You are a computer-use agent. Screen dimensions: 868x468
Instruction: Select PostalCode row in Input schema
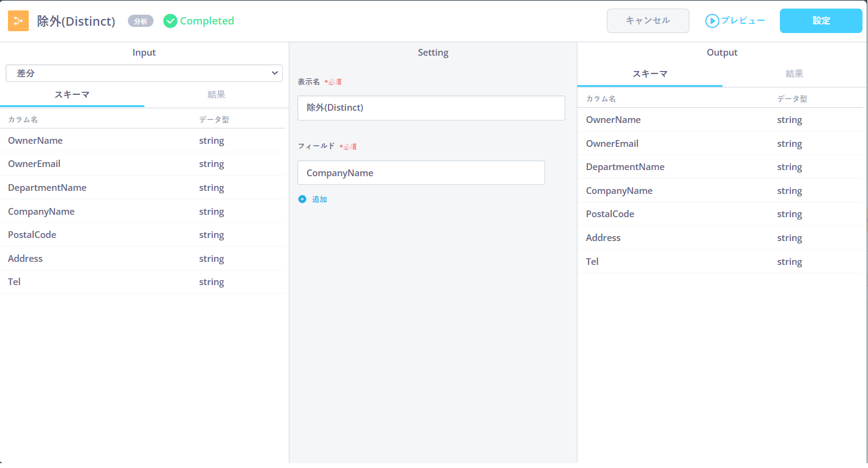[x=143, y=235]
